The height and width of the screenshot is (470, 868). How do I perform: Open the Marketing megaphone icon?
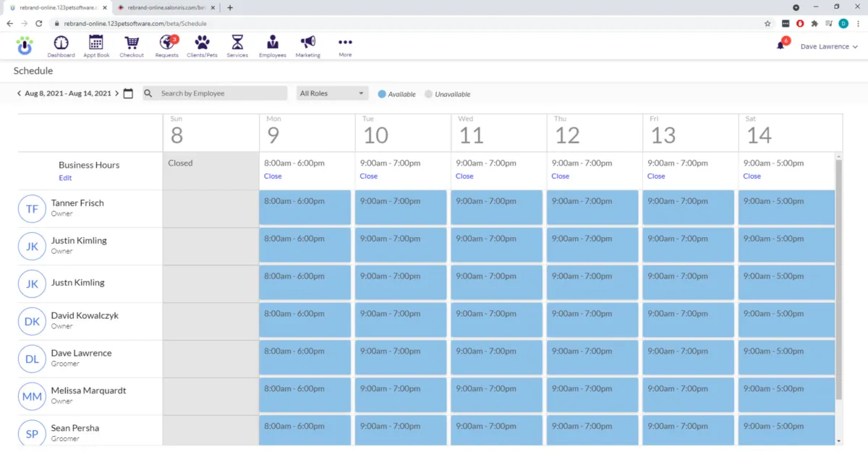point(308,43)
